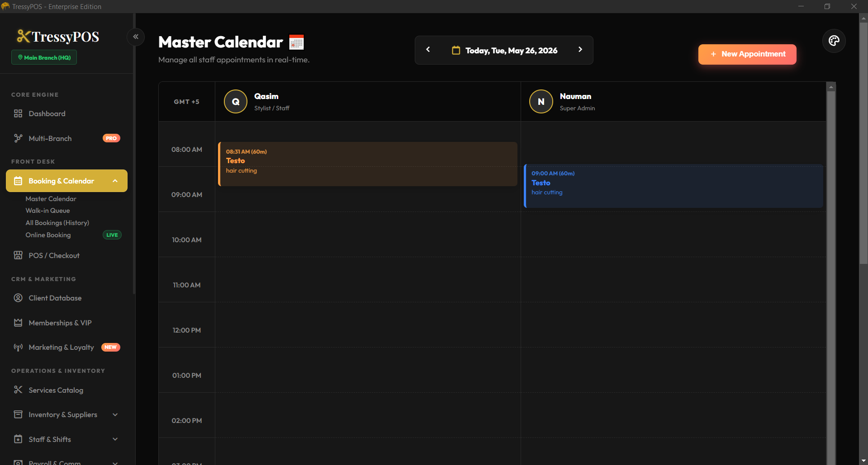868x465 pixels.
Task: Click the Inventory & Suppliers box icon
Action: 18,414
